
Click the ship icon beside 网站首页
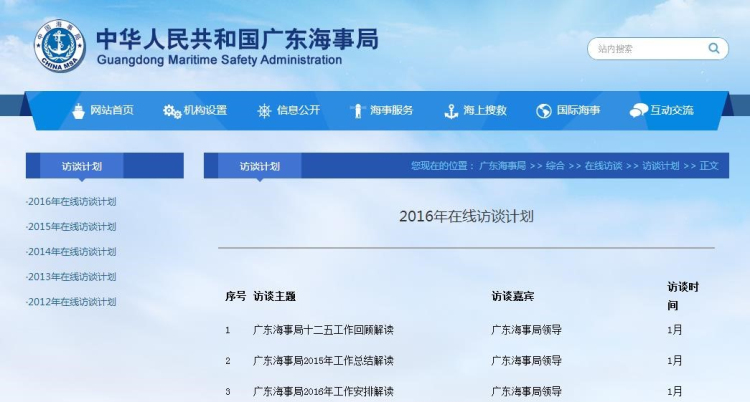[78, 111]
